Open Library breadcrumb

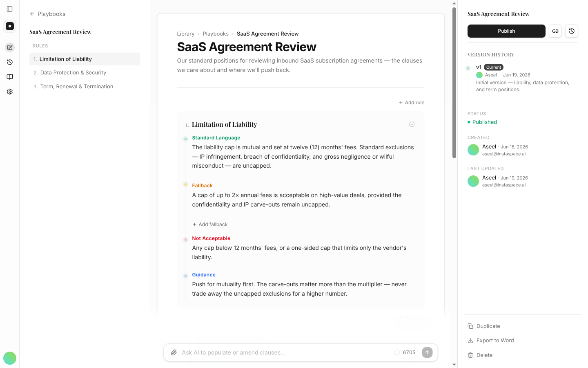186,34
